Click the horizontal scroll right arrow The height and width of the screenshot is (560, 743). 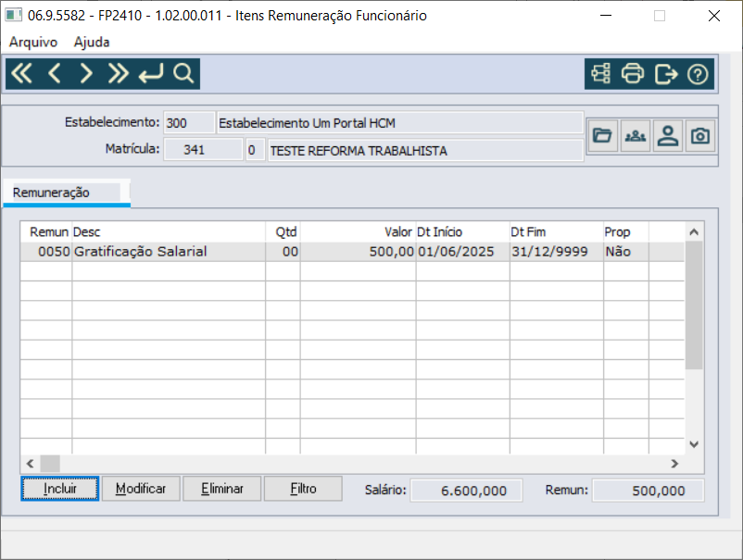(x=674, y=464)
